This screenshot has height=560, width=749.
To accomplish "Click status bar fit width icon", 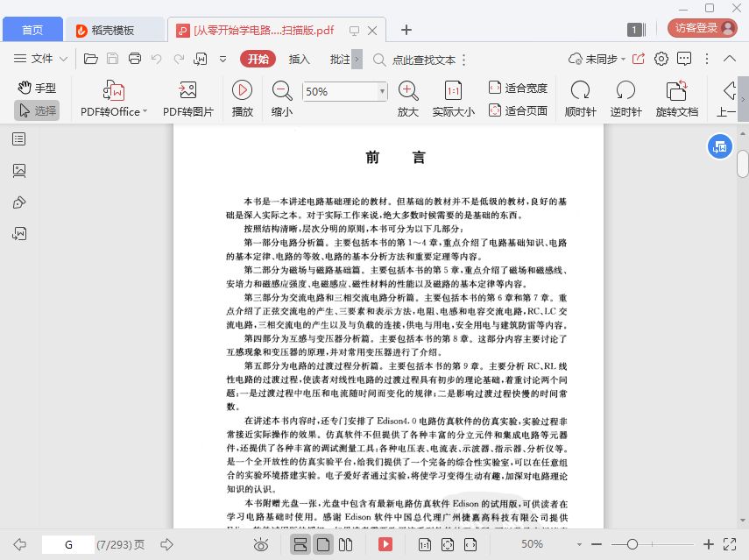I will pos(470,544).
